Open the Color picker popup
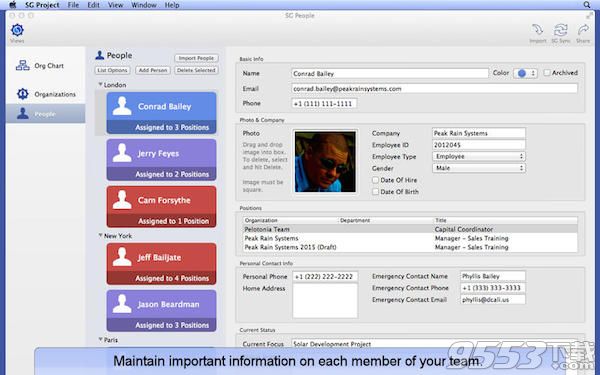This screenshot has width=600, height=375. 525,73
